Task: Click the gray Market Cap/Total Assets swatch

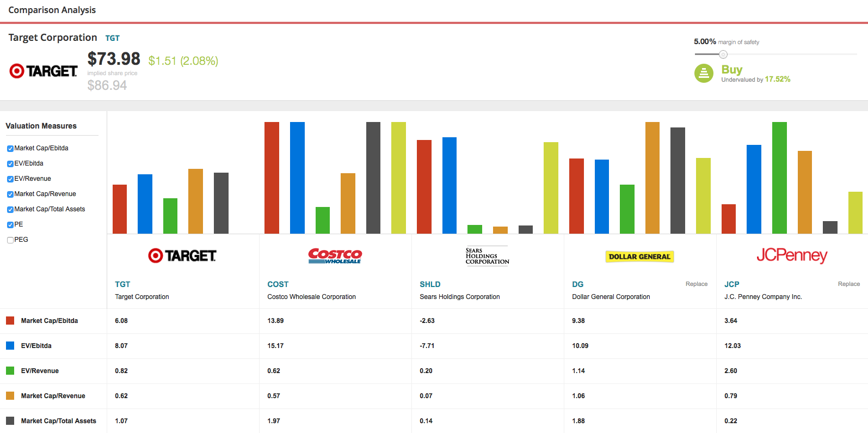Action: [10, 420]
